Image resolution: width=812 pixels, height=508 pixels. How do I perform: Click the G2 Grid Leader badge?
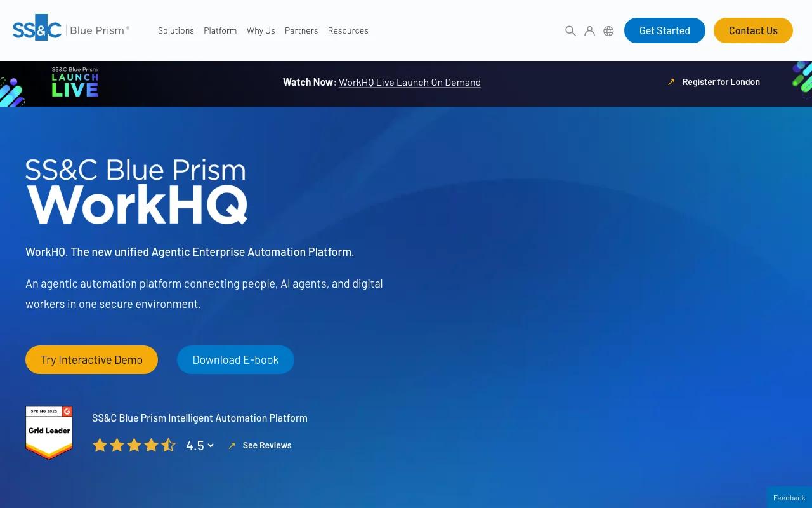tap(49, 432)
